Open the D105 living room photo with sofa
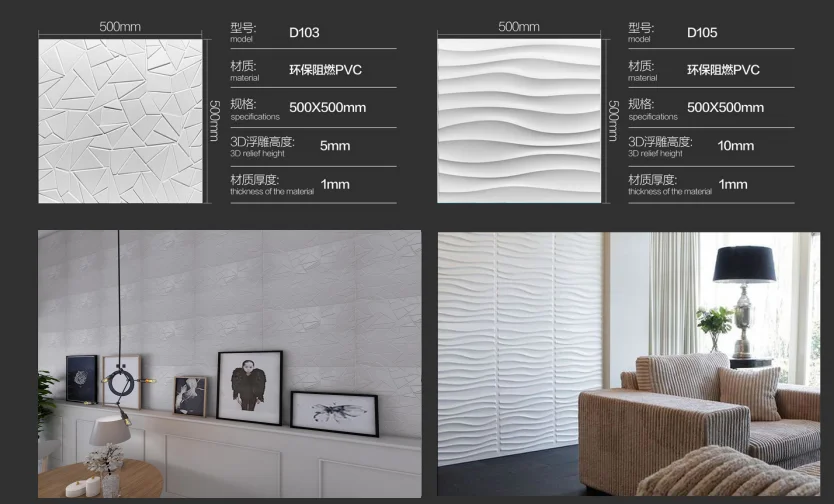The image size is (834, 504). coord(629,364)
